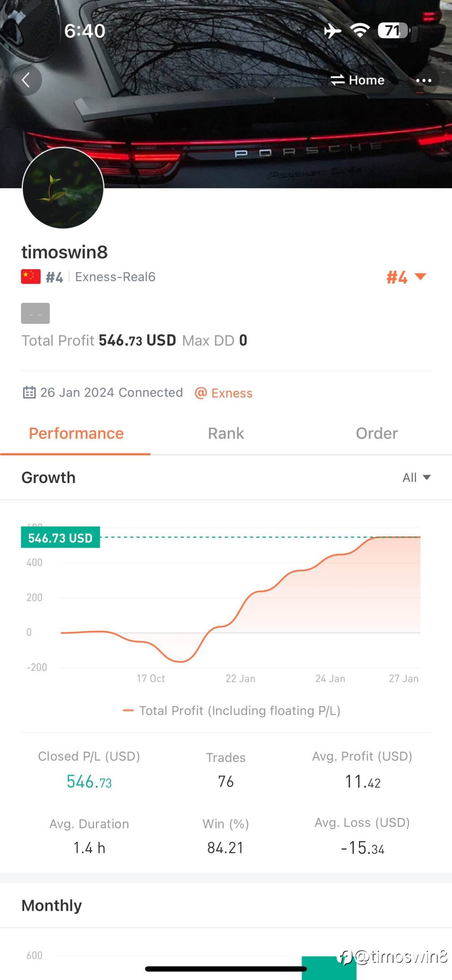Expand the orange #4 account dropdown
Screen dimensions: 452x980
tap(406, 277)
